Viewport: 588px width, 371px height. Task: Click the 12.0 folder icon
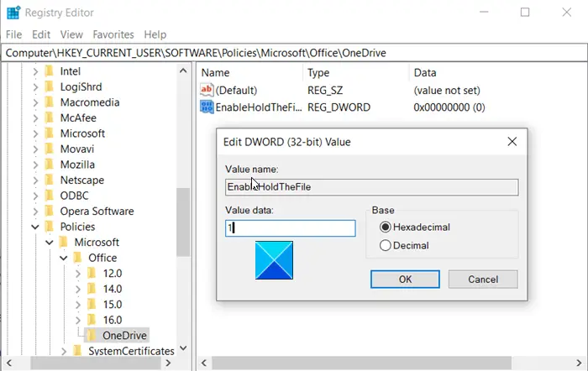(92, 273)
